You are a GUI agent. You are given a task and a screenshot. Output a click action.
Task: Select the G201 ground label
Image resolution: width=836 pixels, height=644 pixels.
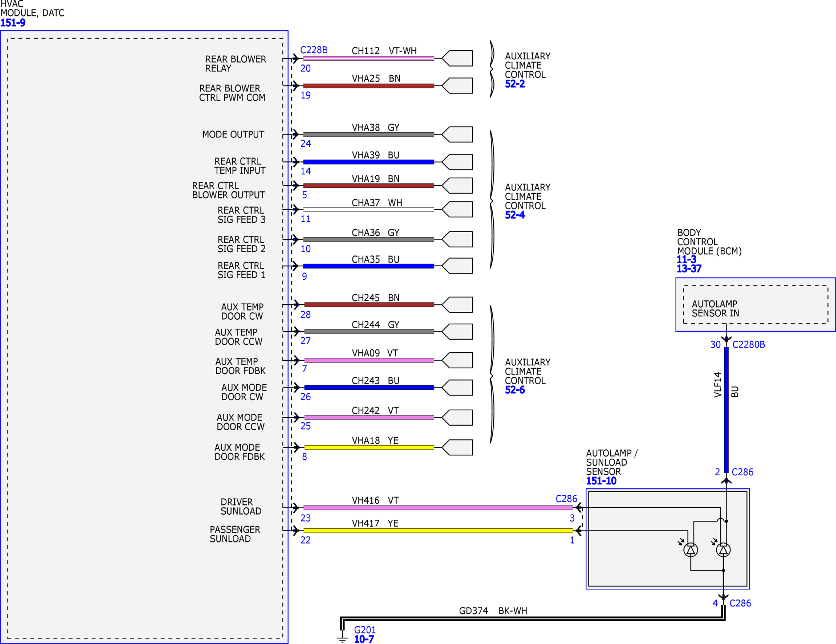pos(365,630)
